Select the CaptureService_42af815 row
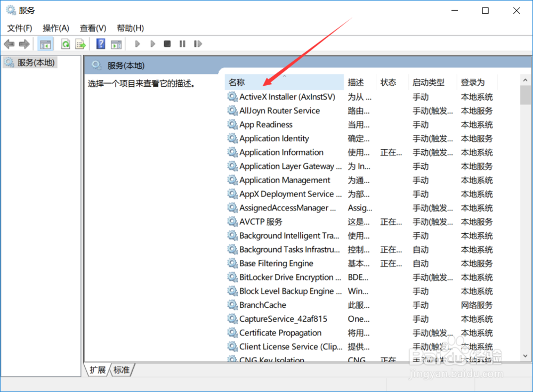Viewport: 533px width, 392px height. [360, 319]
